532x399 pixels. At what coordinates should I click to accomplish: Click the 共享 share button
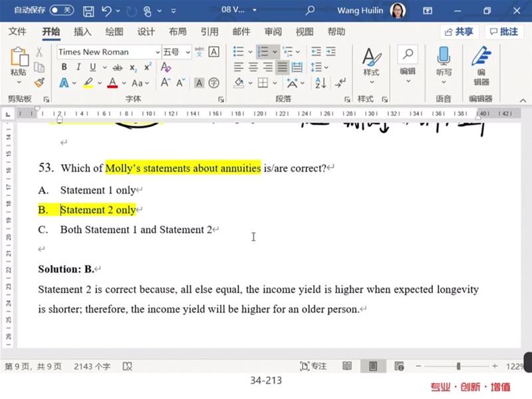(459, 31)
